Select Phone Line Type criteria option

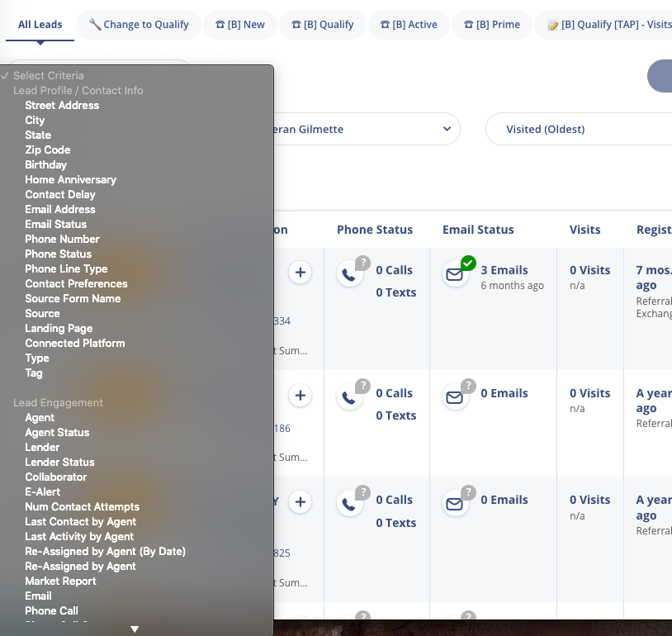(x=66, y=268)
